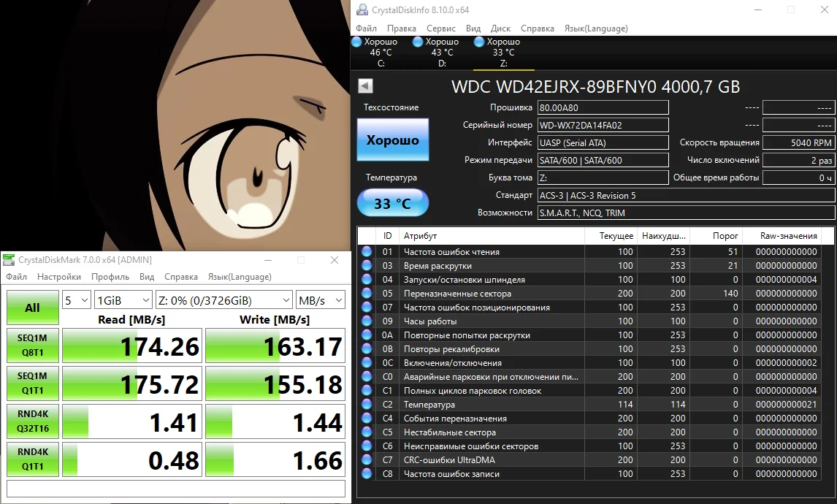Viewport: 837px width, 504px height.
Task: Click the SEQ1M Q8T1 read result 174.26
Action: (x=132, y=346)
